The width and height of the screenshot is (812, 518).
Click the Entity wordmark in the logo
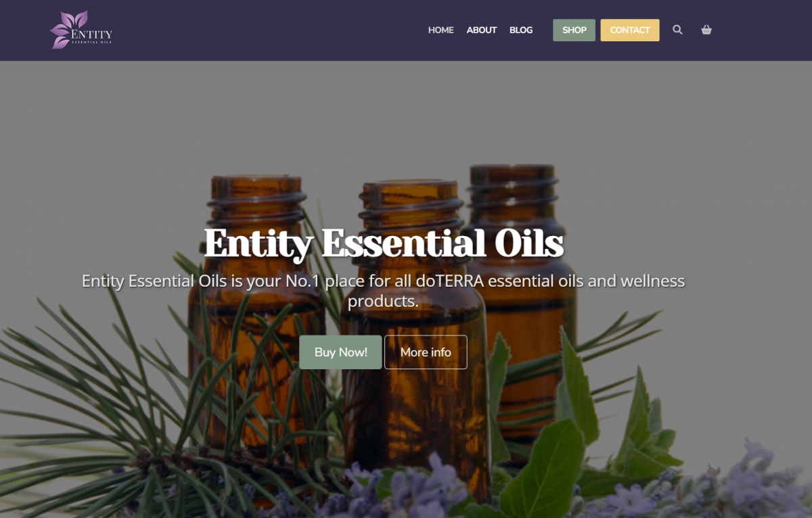point(92,34)
